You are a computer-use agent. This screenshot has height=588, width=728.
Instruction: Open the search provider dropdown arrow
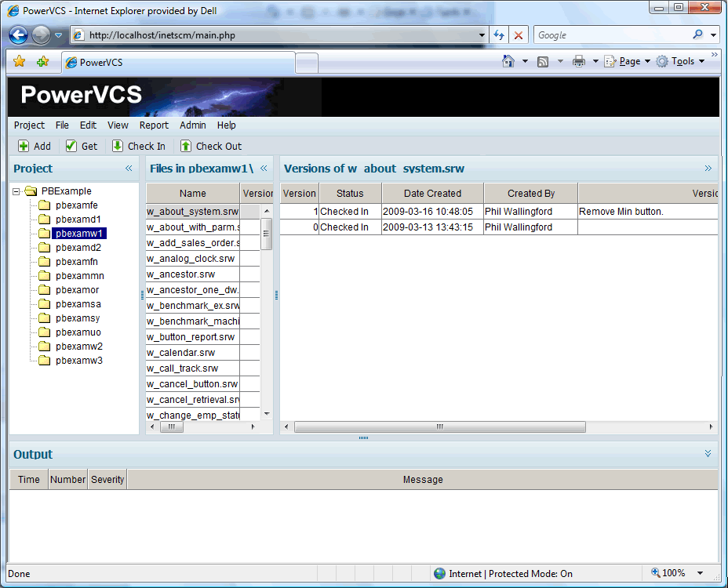click(714, 34)
